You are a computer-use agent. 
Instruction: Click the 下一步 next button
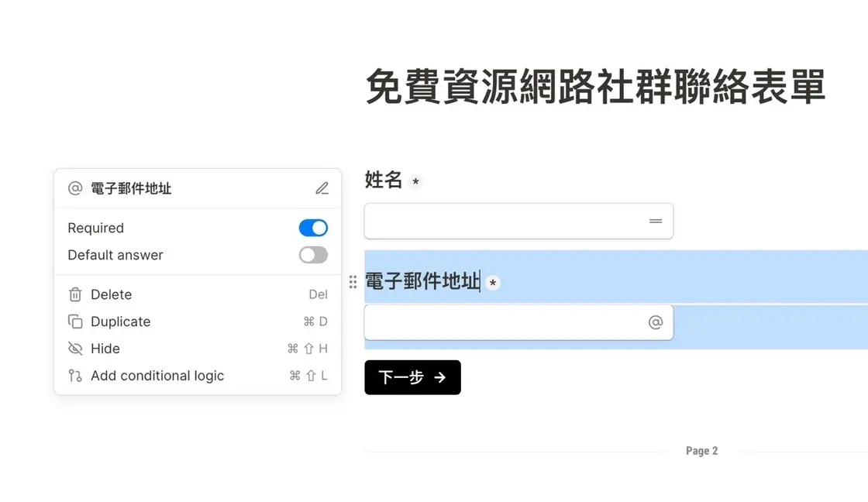point(412,377)
